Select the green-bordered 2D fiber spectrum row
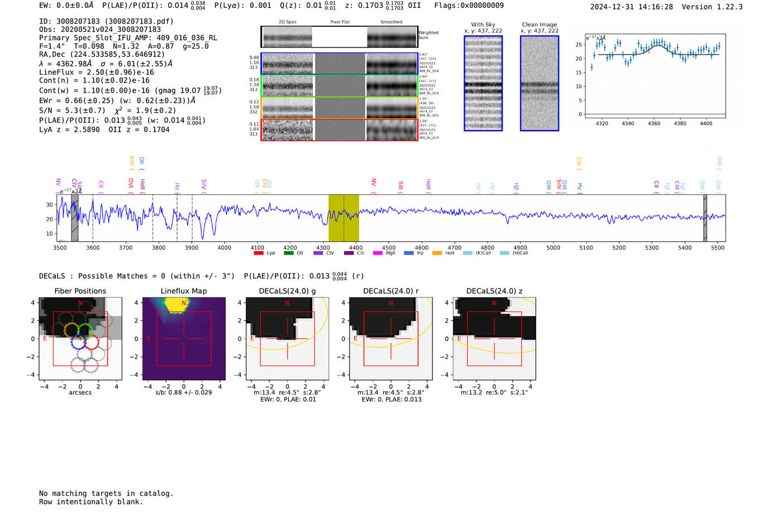The image size is (782, 532). 339,85
